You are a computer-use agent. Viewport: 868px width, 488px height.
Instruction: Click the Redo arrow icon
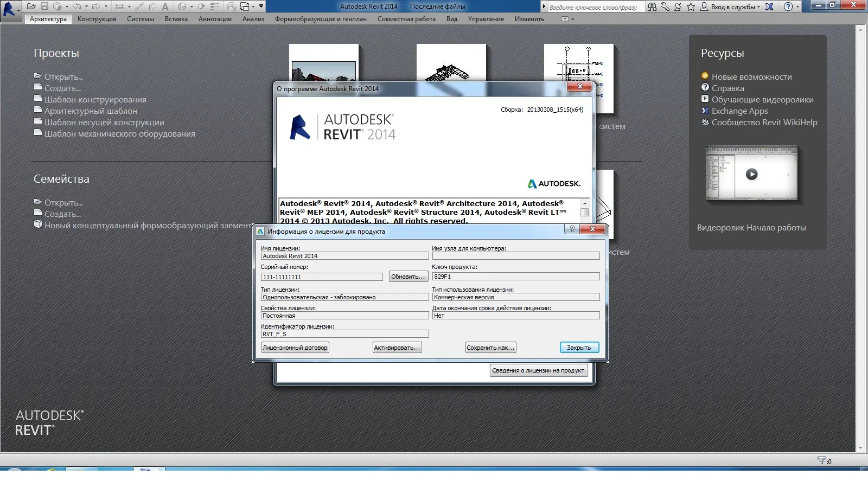coord(96,7)
